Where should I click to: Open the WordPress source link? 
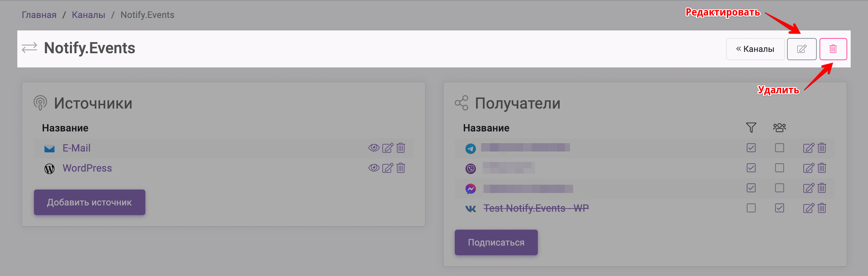(x=87, y=168)
